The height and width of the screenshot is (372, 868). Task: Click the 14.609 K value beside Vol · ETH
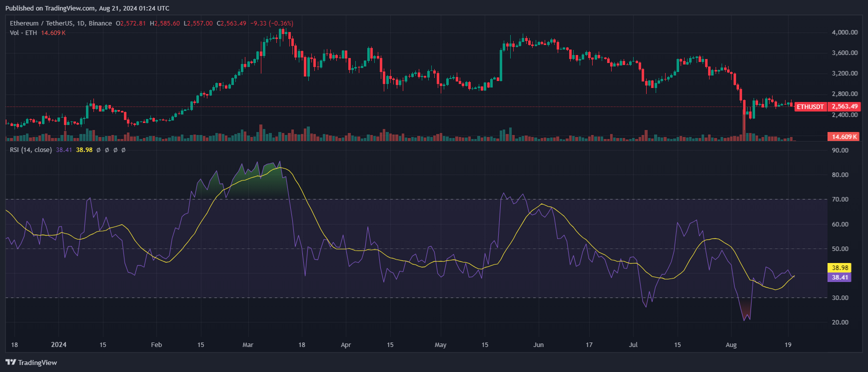(53, 33)
